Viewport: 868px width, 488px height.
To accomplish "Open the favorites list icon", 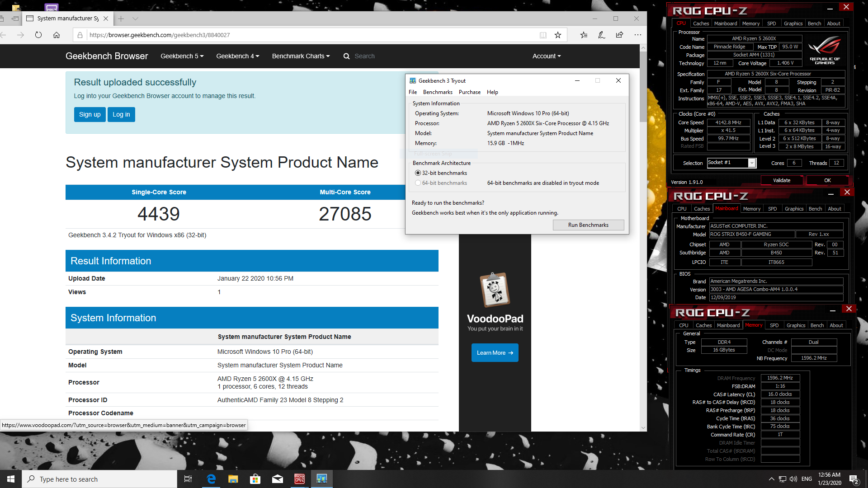I will (584, 35).
